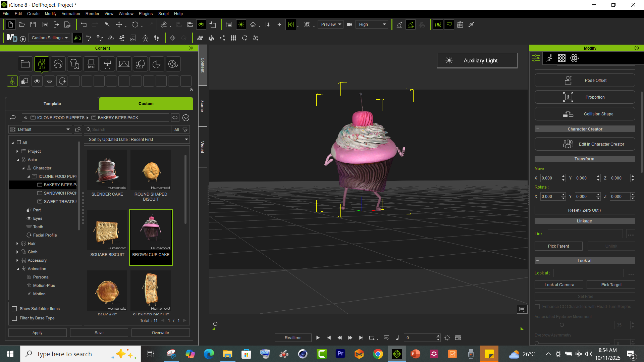Click Edit in Character Creator button
644x362 pixels.
(585, 144)
